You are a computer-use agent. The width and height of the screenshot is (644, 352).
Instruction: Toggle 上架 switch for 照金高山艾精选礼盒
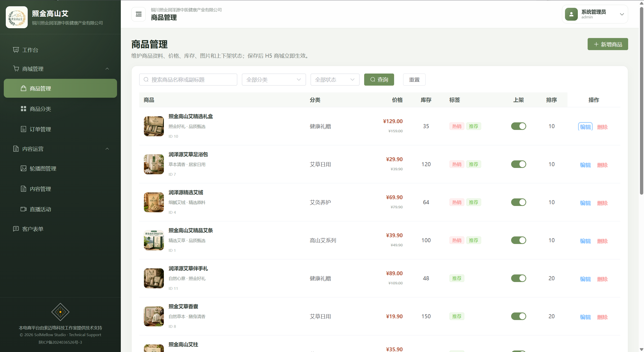point(518,126)
